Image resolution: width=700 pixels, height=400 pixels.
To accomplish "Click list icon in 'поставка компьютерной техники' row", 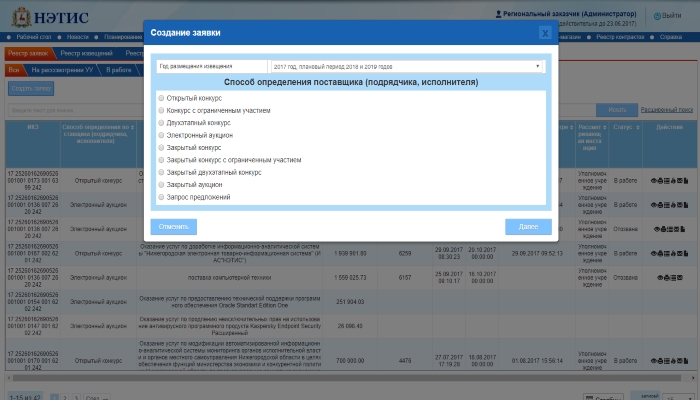I will pos(673,278).
